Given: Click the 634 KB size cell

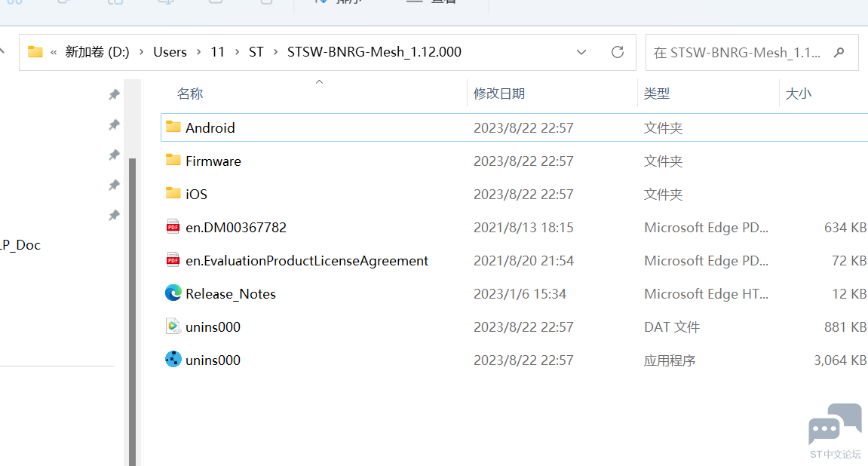Looking at the screenshot, I should [x=845, y=228].
